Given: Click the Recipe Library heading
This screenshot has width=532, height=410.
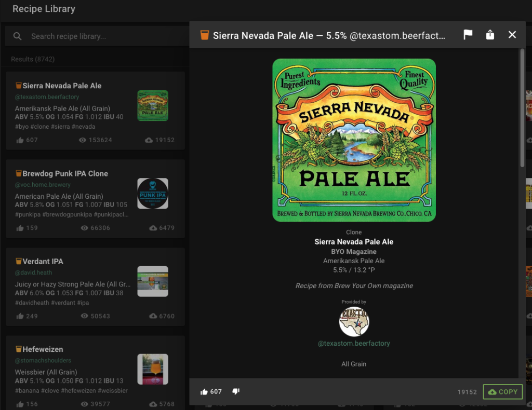Looking at the screenshot, I should tap(44, 9).
